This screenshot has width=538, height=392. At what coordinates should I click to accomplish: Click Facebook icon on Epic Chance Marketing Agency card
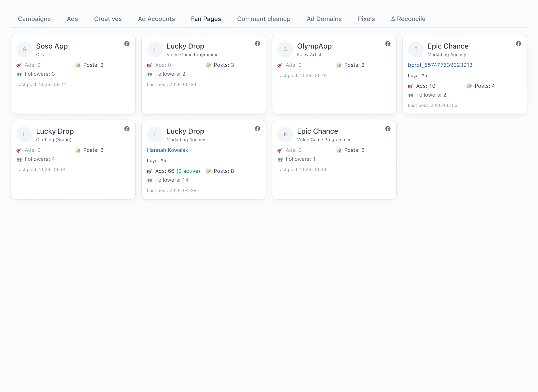pyautogui.click(x=518, y=44)
